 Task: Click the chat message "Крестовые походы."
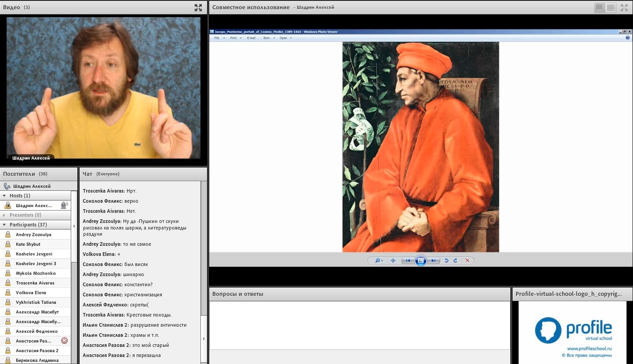[149, 315]
